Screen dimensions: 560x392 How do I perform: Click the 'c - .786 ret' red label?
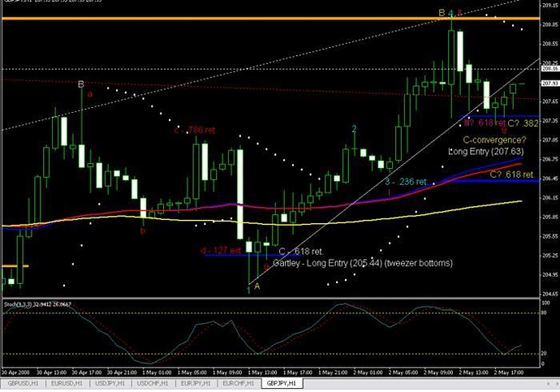(x=195, y=130)
